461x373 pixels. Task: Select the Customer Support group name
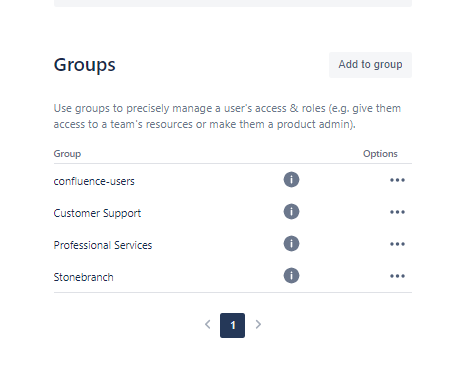tap(97, 213)
